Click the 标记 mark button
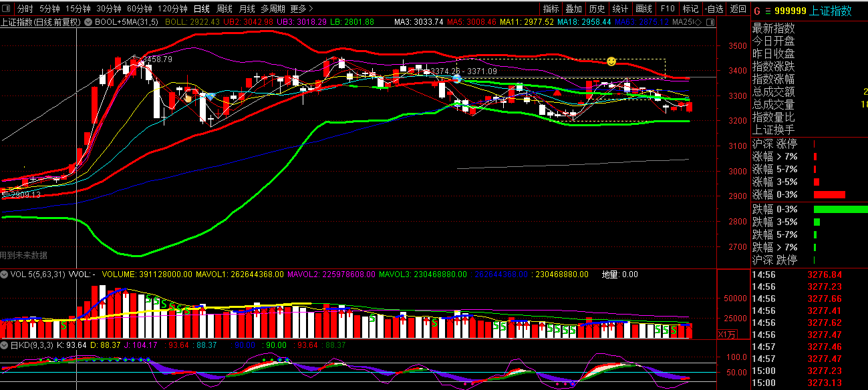 690,9
